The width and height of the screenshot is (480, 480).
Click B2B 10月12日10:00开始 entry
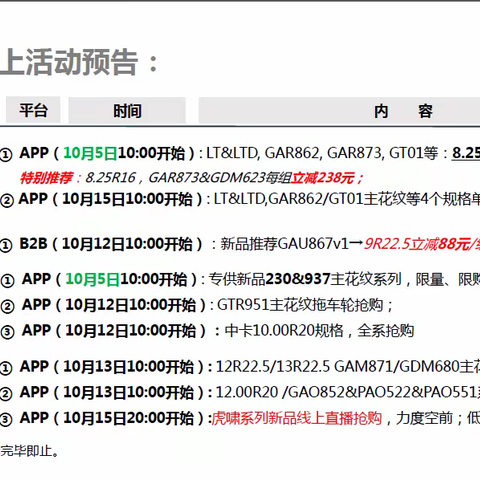(111, 244)
